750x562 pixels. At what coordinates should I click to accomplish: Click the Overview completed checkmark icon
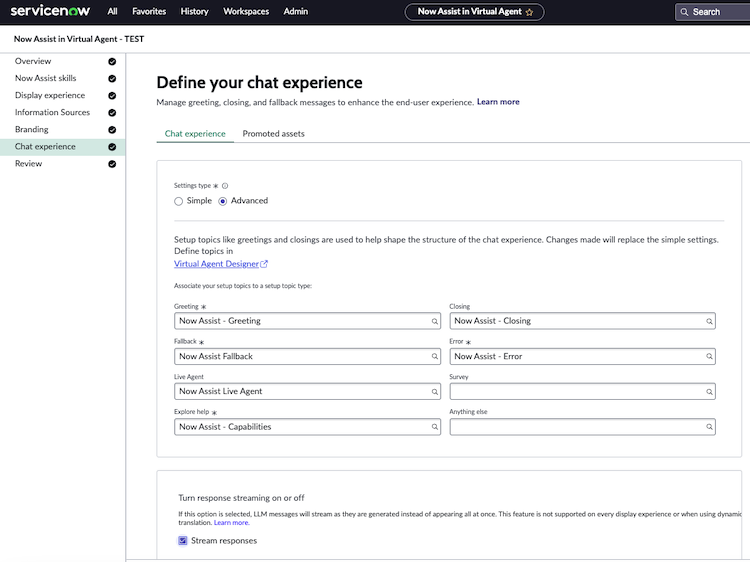(x=112, y=61)
